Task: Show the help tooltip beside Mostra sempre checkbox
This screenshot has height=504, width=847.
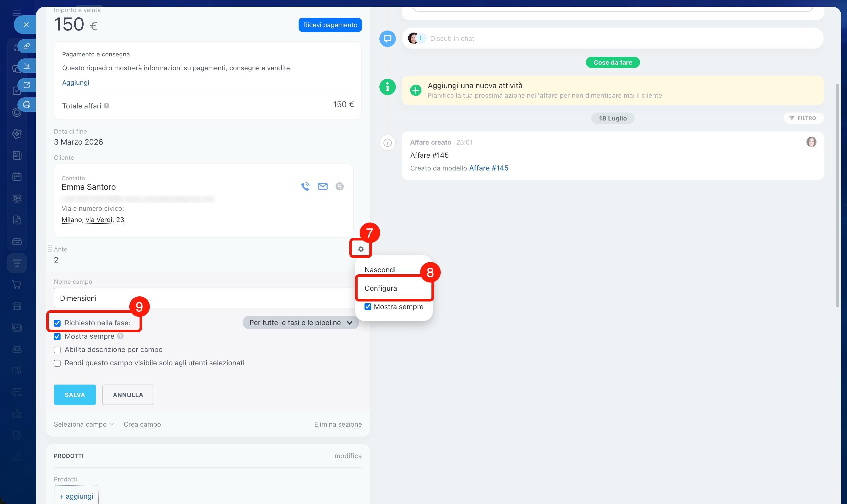Action: (x=120, y=336)
